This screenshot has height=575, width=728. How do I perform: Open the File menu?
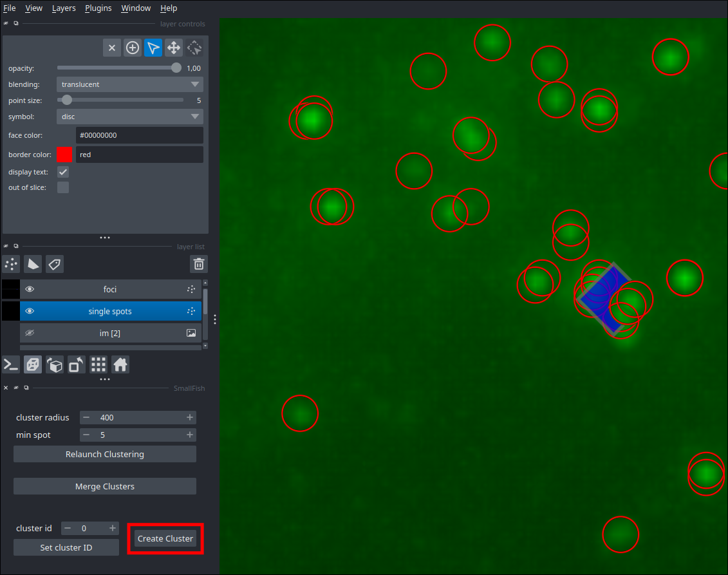(x=9, y=8)
